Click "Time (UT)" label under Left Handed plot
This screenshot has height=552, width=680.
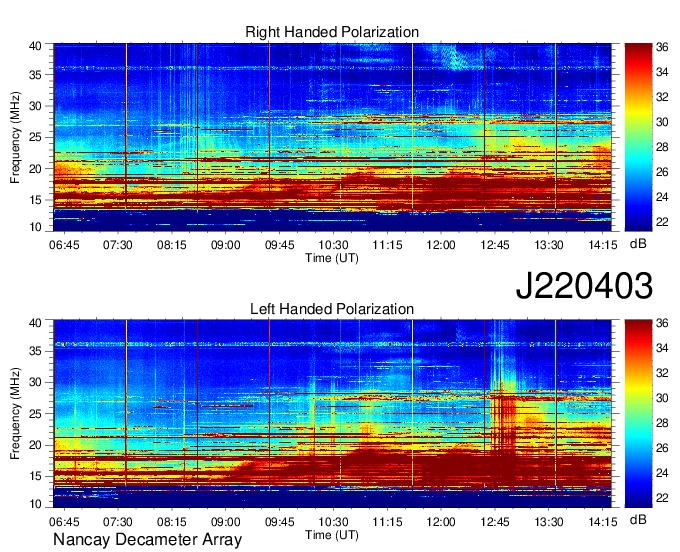pyautogui.click(x=332, y=535)
